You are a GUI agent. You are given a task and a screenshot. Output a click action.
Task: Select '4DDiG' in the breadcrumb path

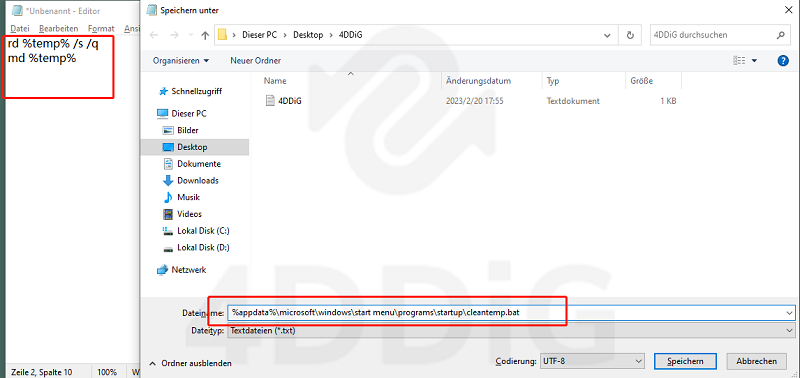click(x=351, y=35)
